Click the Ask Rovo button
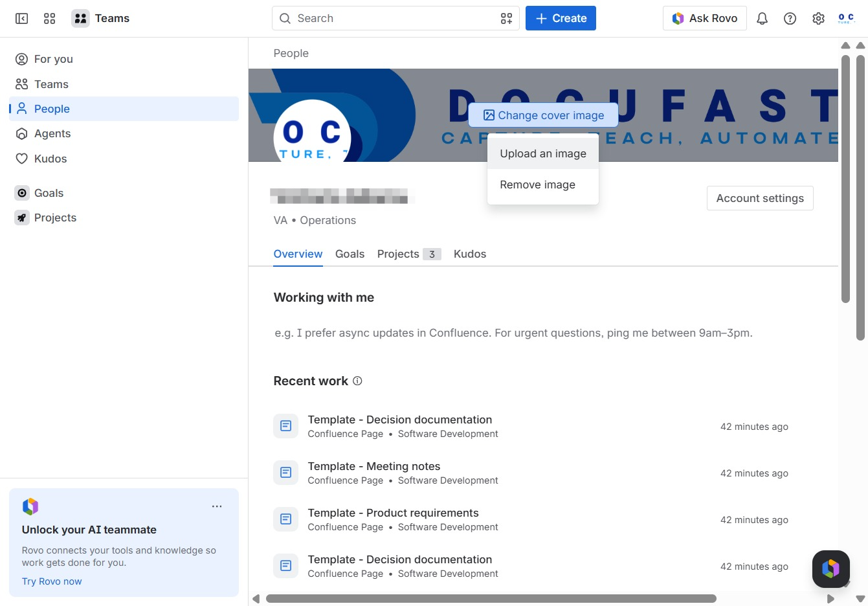 (x=704, y=19)
